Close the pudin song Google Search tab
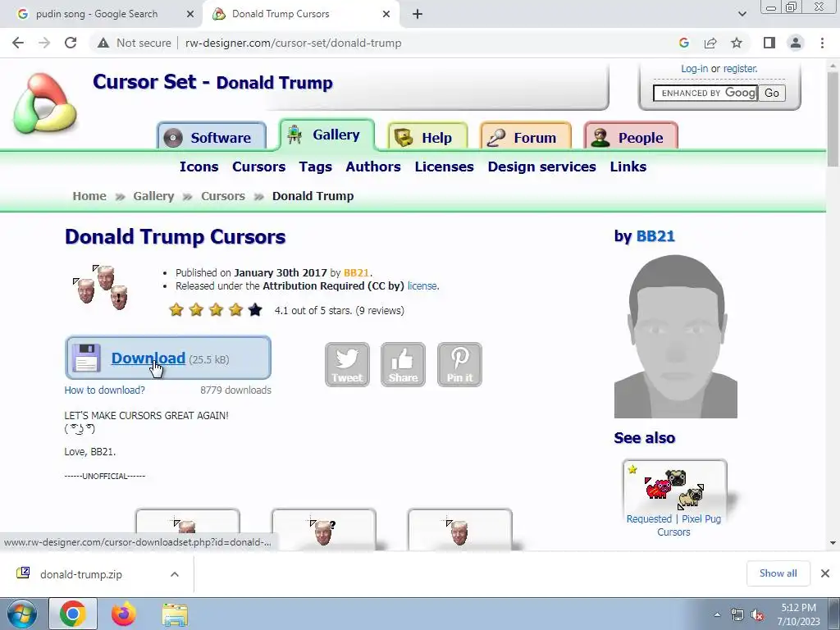 click(x=190, y=14)
